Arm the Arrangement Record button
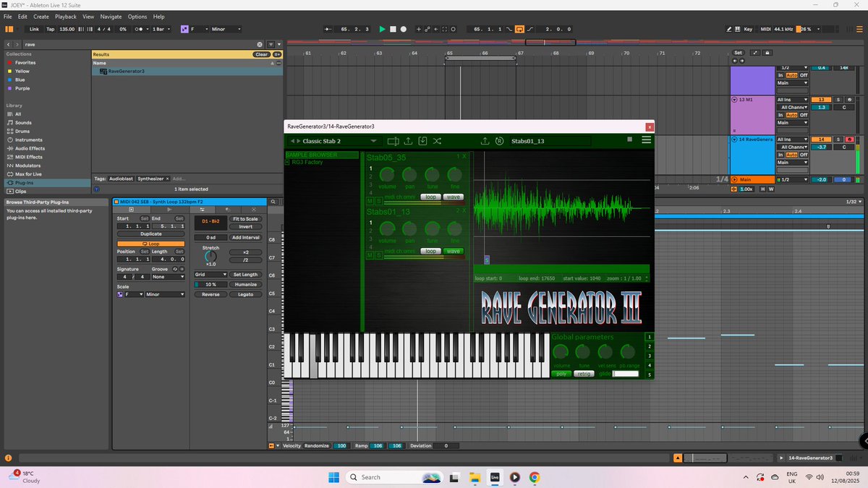The height and width of the screenshot is (488, 868). click(404, 29)
